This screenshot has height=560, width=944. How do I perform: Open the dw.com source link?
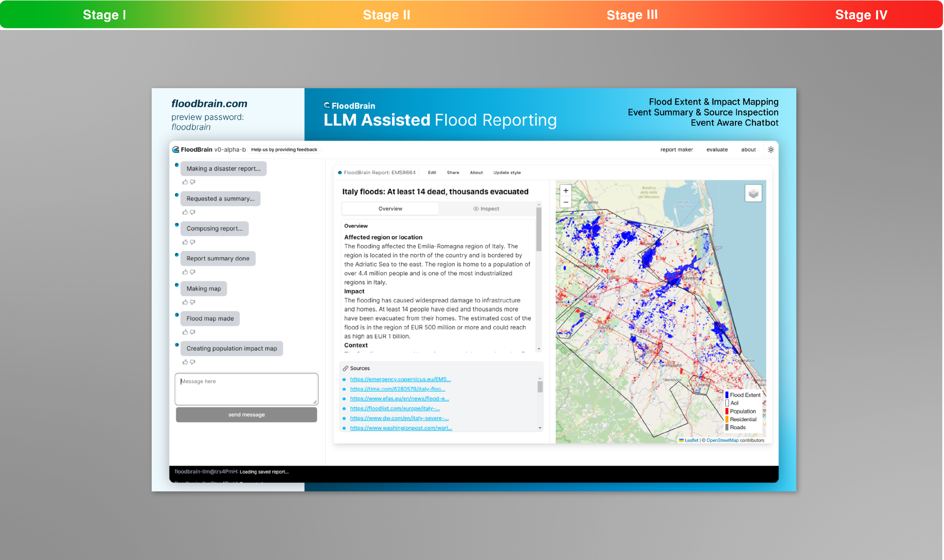[x=399, y=418]
